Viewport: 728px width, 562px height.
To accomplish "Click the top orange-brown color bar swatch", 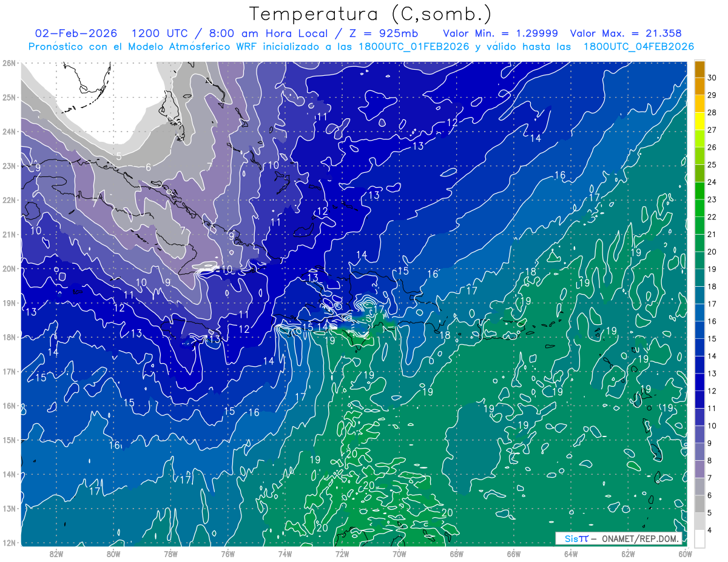I will (699, 69).
